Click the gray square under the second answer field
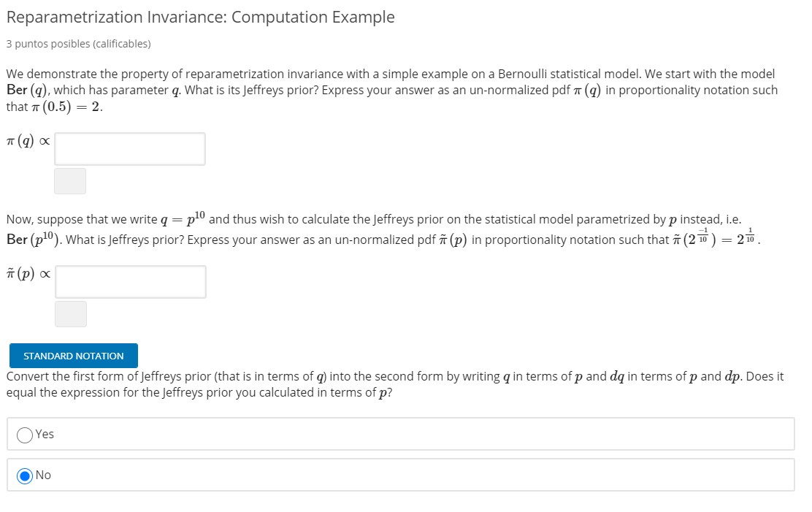Viewport: 812px width, 512px height. tap(70, 314)
